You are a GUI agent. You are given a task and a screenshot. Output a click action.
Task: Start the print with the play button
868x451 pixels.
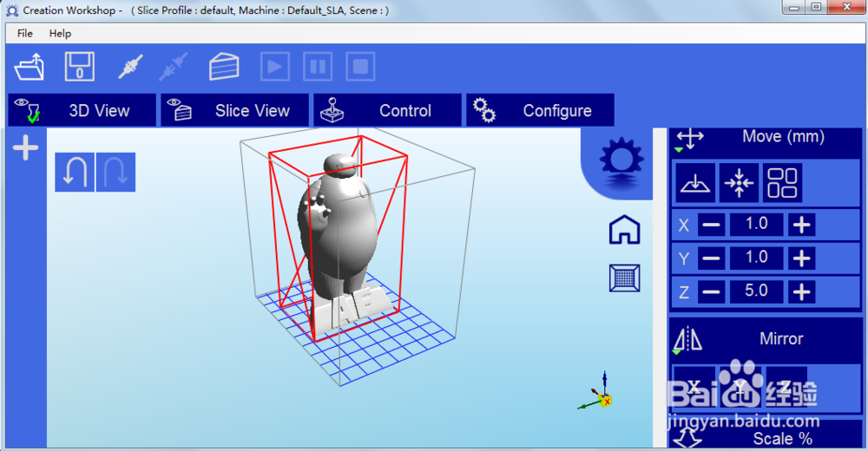click(275, 67)
